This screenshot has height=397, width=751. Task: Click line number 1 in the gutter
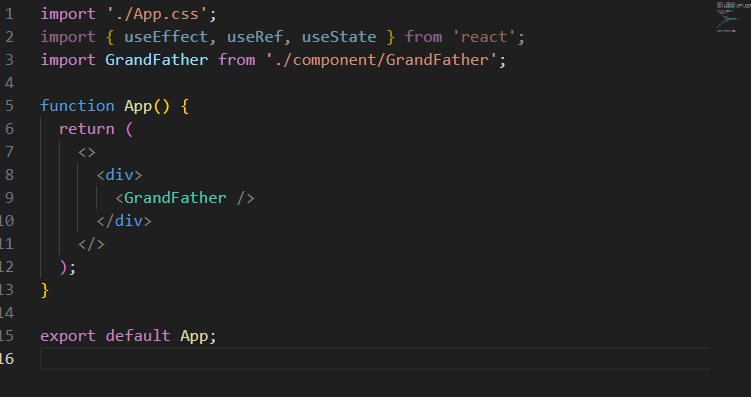(9, 14)
